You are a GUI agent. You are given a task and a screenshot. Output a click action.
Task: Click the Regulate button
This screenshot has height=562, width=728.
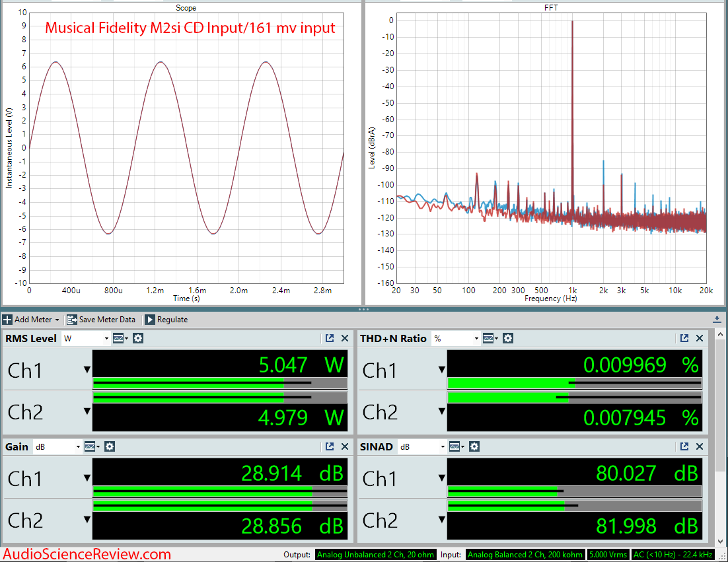(x=166, y=319)
